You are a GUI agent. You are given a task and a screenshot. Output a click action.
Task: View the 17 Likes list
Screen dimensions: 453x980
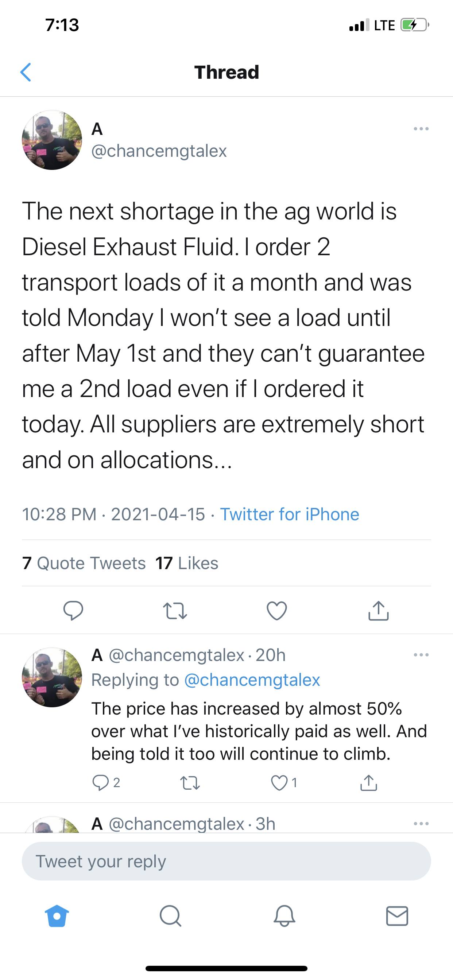[186, 563]
